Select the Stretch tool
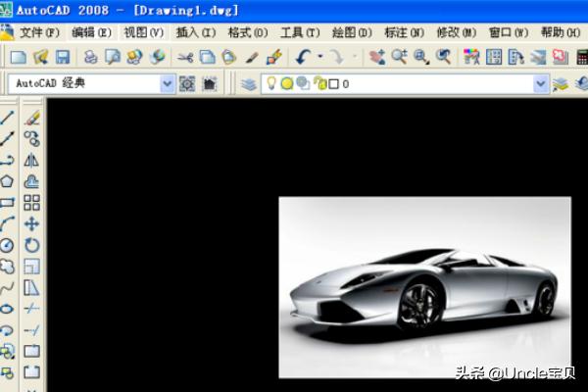588x392 pixels. pos(32,288)
